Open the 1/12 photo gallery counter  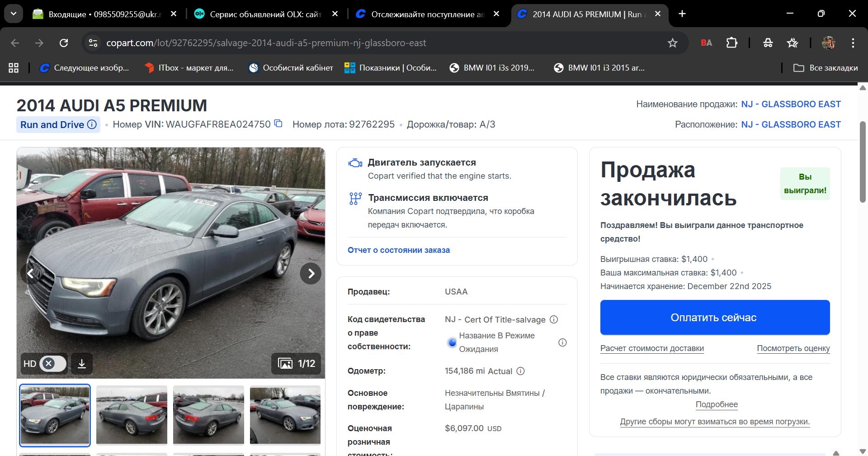[296, 363]
